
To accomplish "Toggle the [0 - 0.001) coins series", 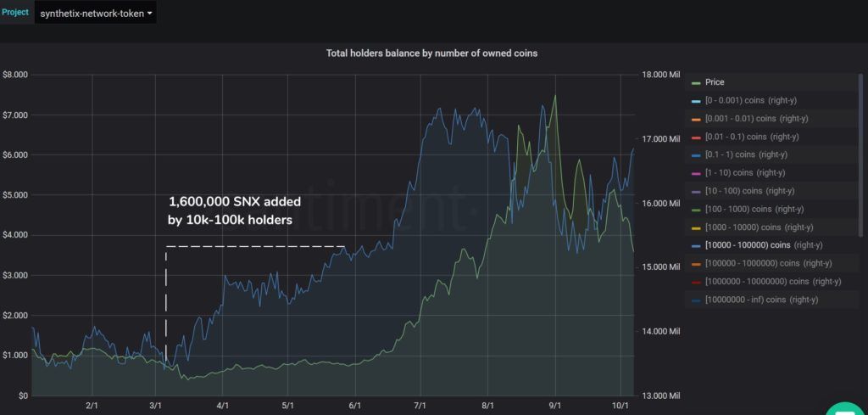I will tap(751, 101).
